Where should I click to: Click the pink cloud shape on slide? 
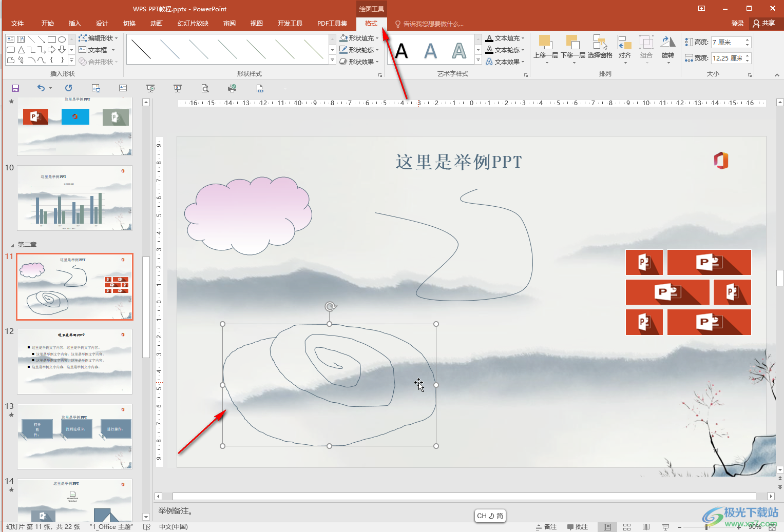[248, 216]
